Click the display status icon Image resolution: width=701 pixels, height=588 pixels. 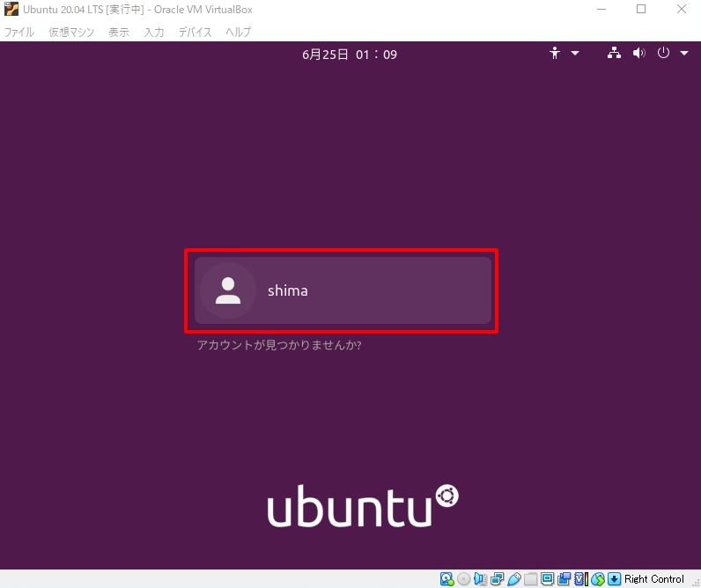[x=547, y=579]
